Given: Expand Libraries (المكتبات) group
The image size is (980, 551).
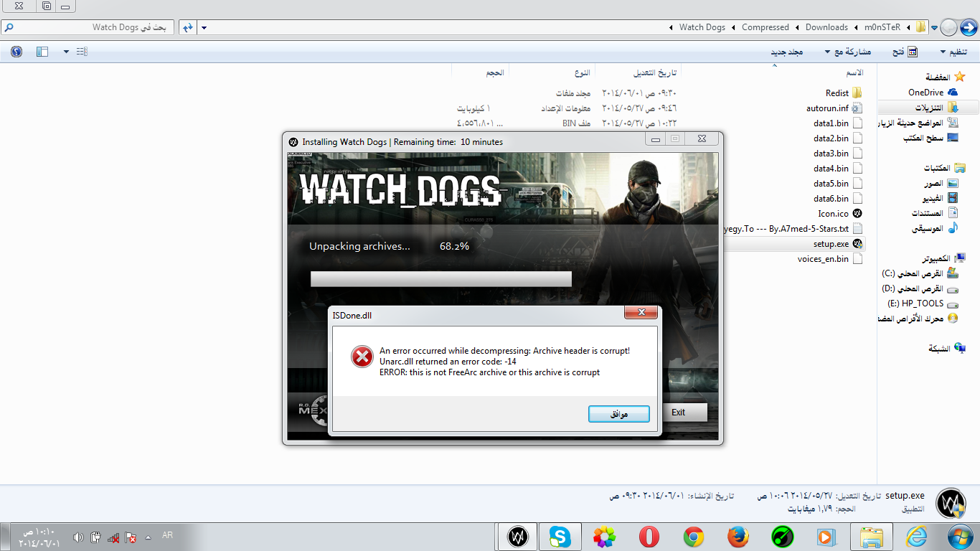Looking at the screenshot, I should [944, 168].
